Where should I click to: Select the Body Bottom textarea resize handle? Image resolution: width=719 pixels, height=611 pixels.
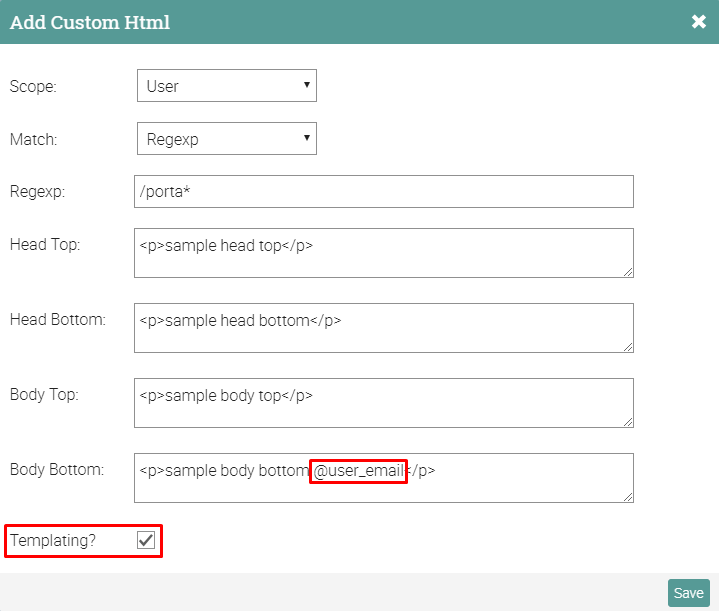tap(627, 496)
